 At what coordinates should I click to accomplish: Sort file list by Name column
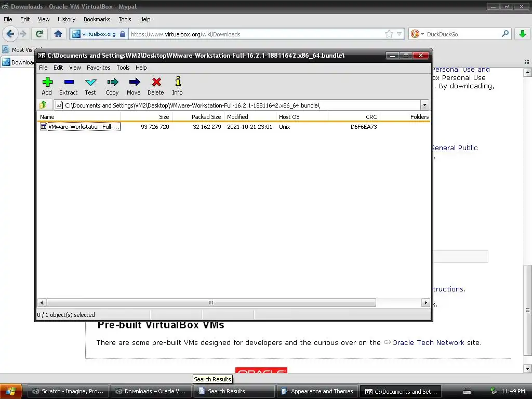[x=79, y=117]
